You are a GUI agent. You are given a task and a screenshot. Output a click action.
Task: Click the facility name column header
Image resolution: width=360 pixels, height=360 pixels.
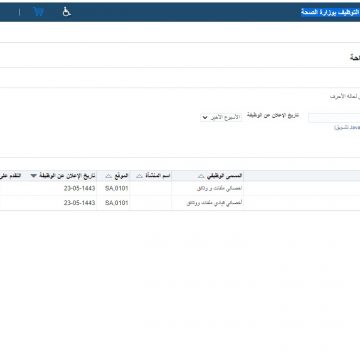pos(157,175)
